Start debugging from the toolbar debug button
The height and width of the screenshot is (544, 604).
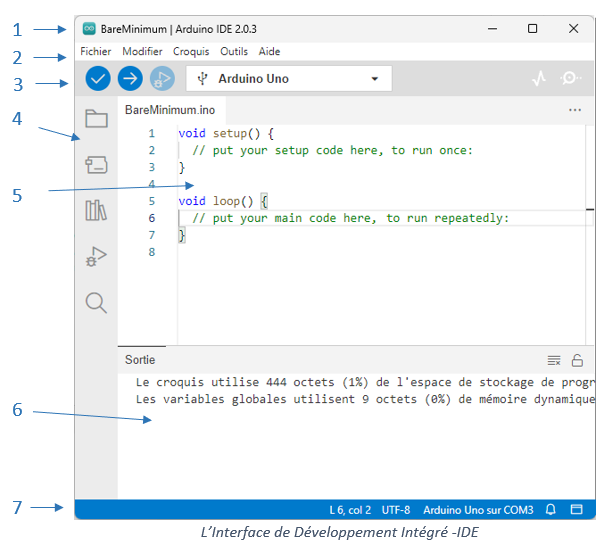point(162,79)
